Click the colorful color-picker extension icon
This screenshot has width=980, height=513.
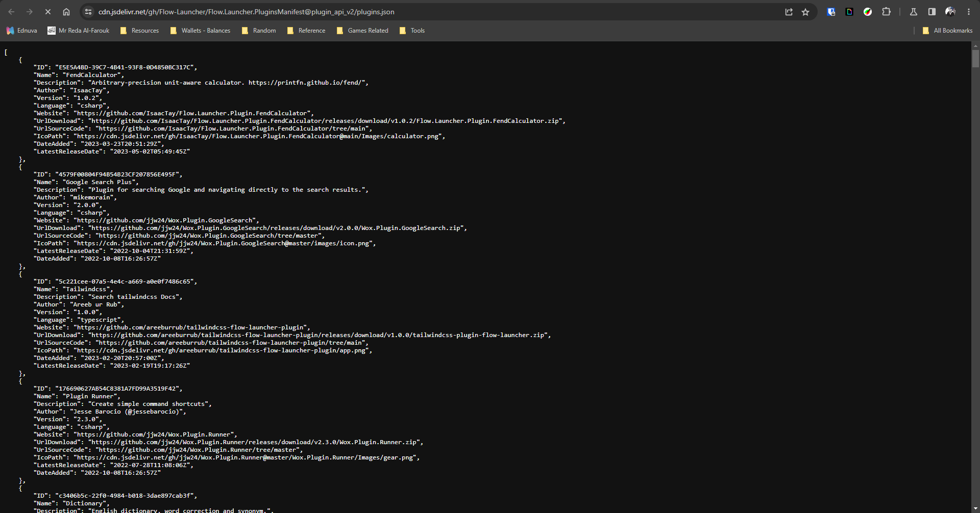[x=868, y=11]
